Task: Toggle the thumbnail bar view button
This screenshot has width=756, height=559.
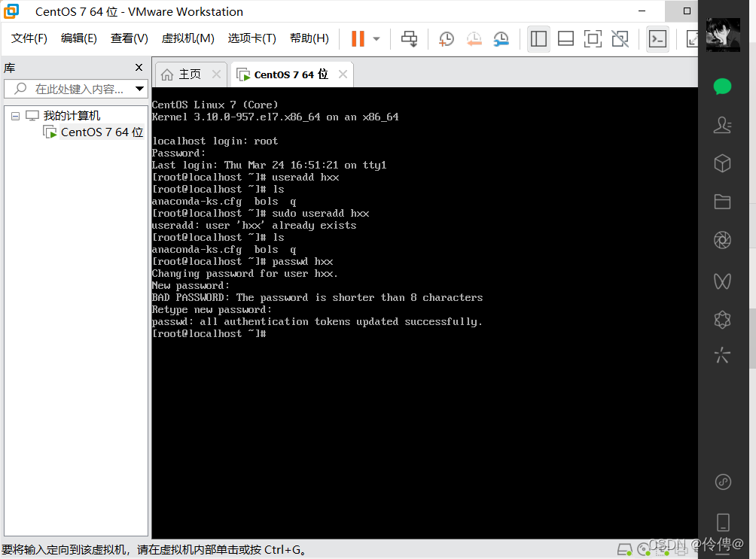Action: click(x=565, y=38)
